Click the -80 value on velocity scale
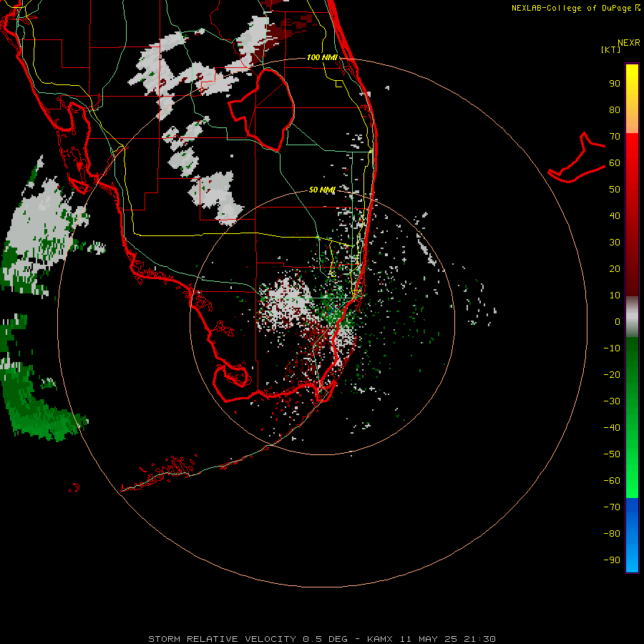The width and height of the screenshot is (644, 644). [x=612, y=534]
